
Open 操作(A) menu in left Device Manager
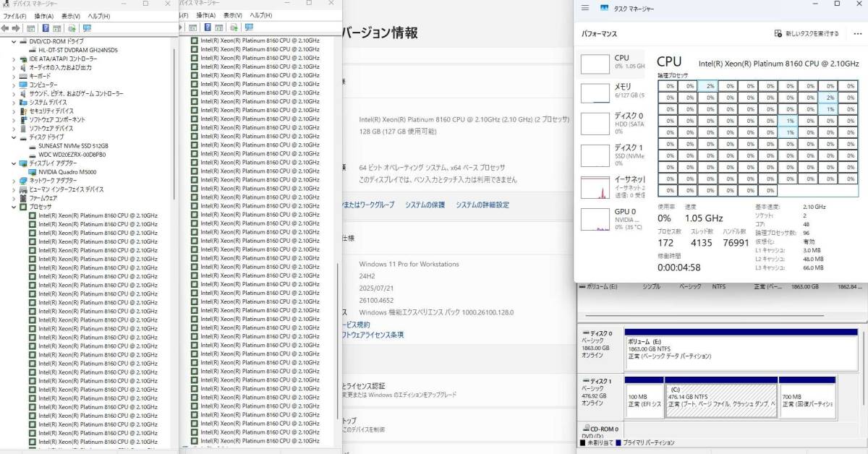pos(43,16)
